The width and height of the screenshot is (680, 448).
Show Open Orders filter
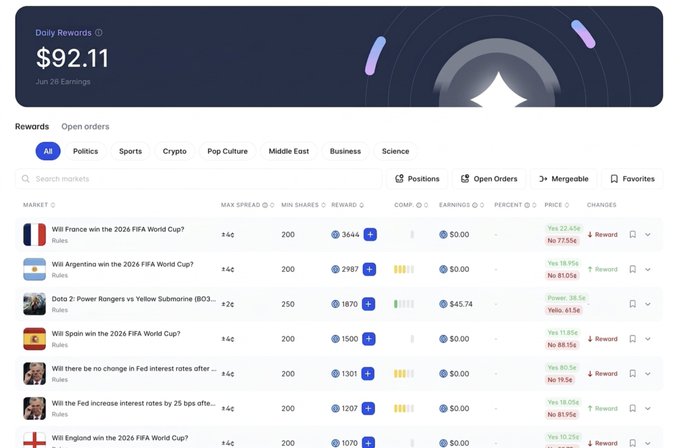[489, 179]
